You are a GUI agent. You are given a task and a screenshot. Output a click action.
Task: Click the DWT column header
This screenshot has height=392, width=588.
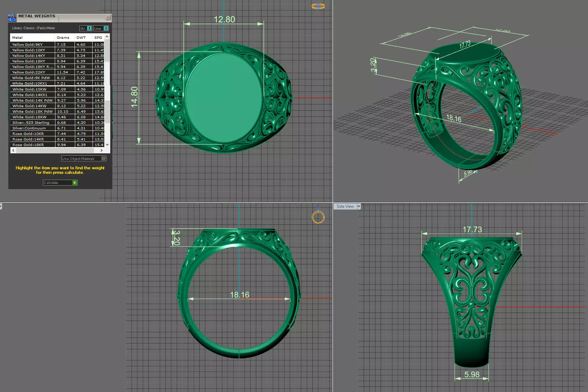(x=81, y=37)
